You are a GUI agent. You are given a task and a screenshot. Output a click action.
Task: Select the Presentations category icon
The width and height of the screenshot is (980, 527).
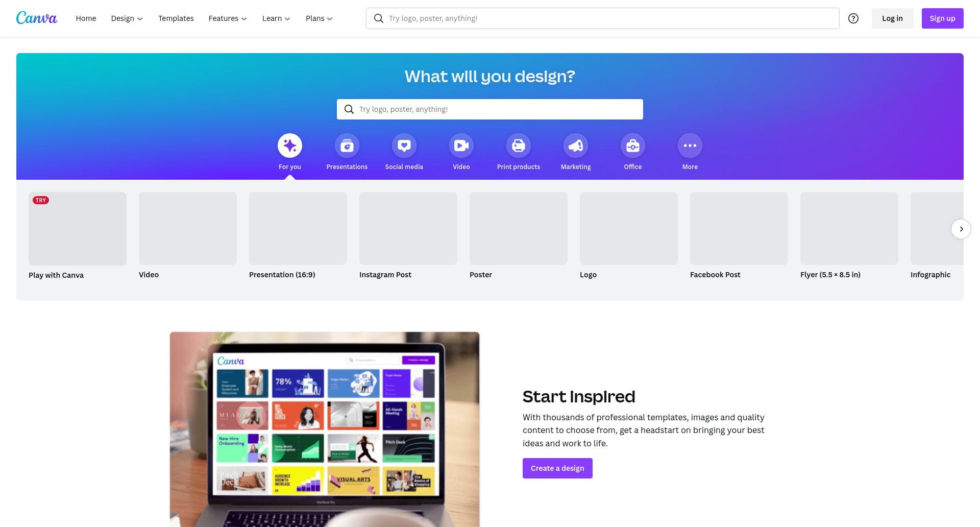pyautogui.click(x=347, y=146)
